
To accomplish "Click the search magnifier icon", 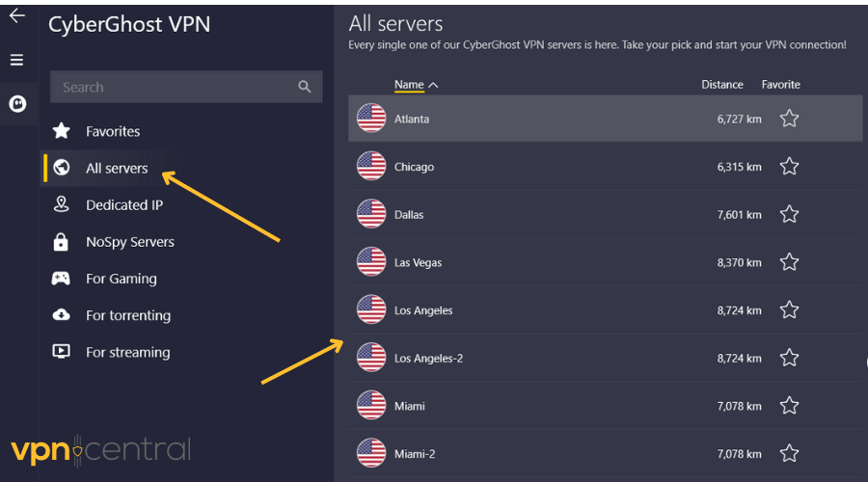I will (x=305, y=87).
